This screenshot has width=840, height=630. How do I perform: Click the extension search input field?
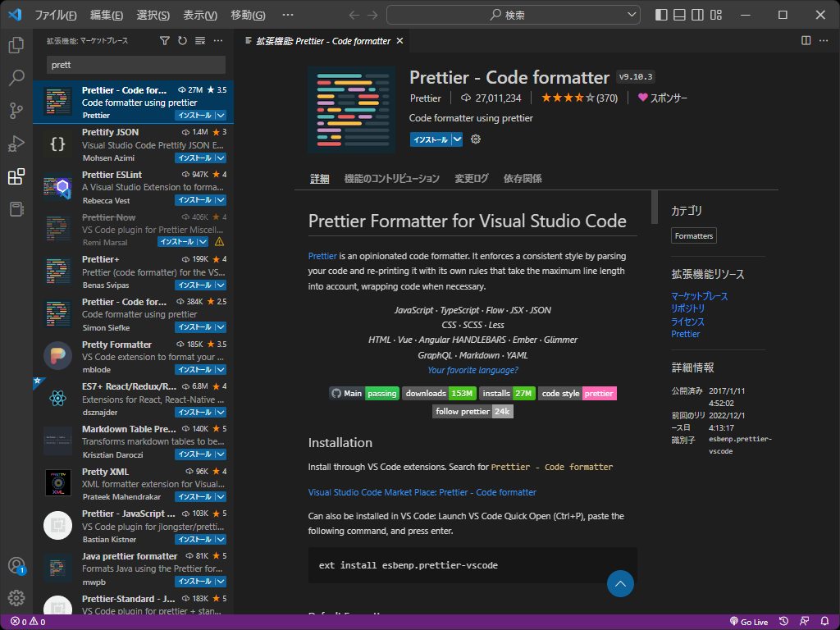coord(136,65)
